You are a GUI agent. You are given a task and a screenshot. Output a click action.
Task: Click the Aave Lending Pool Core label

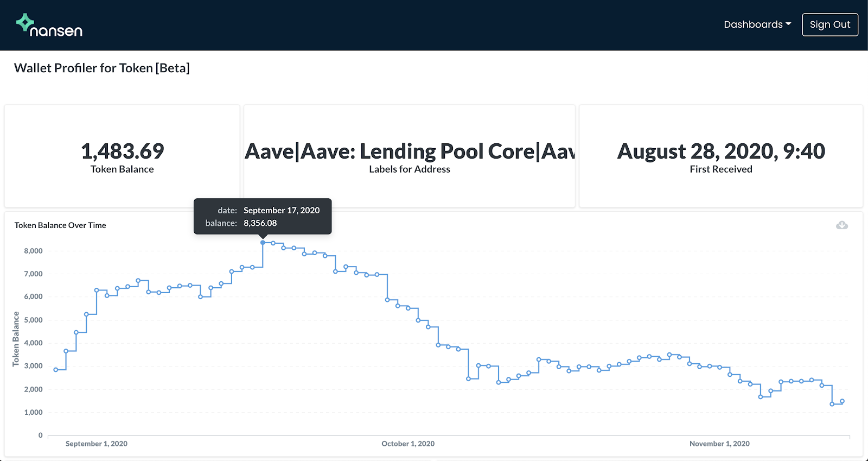tap(410, 151)
